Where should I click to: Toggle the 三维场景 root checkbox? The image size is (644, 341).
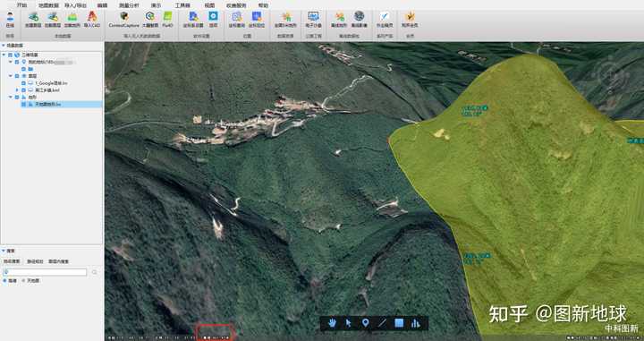tap(11, 55)
